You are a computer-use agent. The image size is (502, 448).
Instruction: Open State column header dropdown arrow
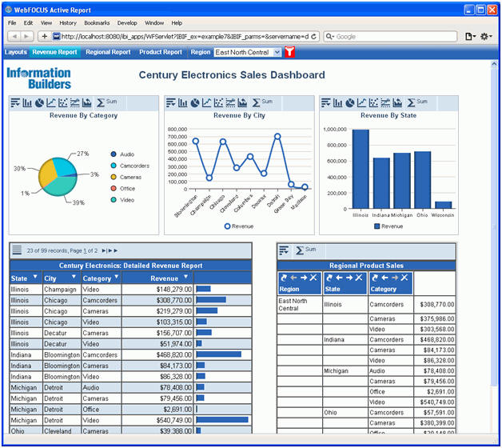(35, 277)
